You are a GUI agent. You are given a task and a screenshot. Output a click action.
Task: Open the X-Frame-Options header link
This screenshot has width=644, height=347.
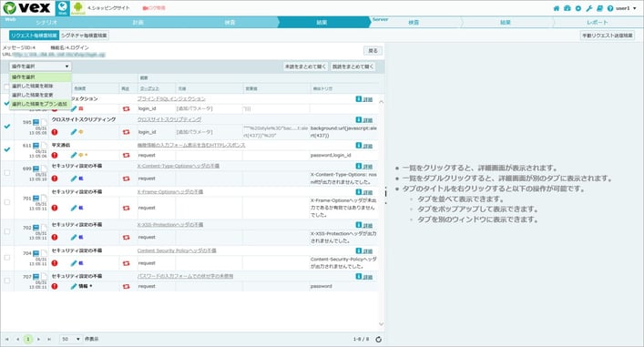click(170, 192)
